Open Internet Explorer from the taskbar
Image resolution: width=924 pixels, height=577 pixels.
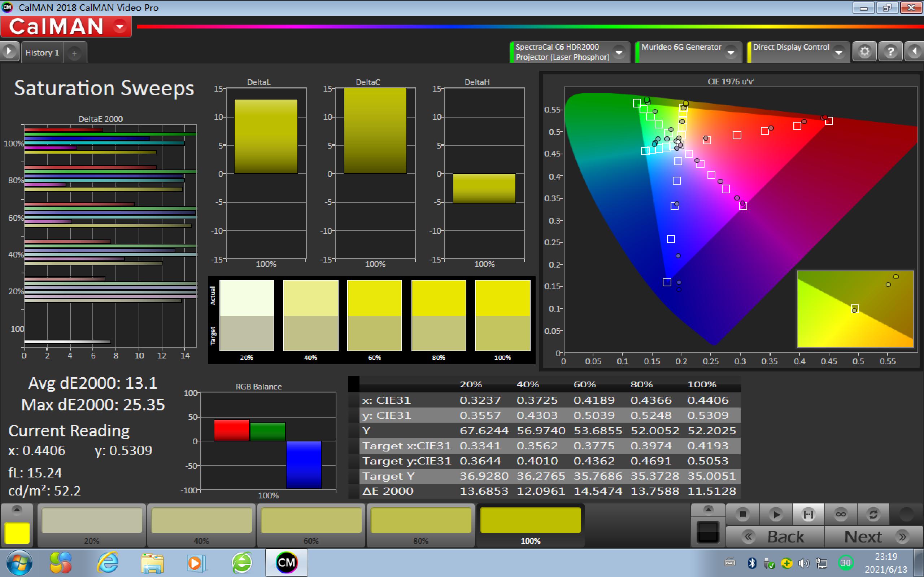(108, 563)
